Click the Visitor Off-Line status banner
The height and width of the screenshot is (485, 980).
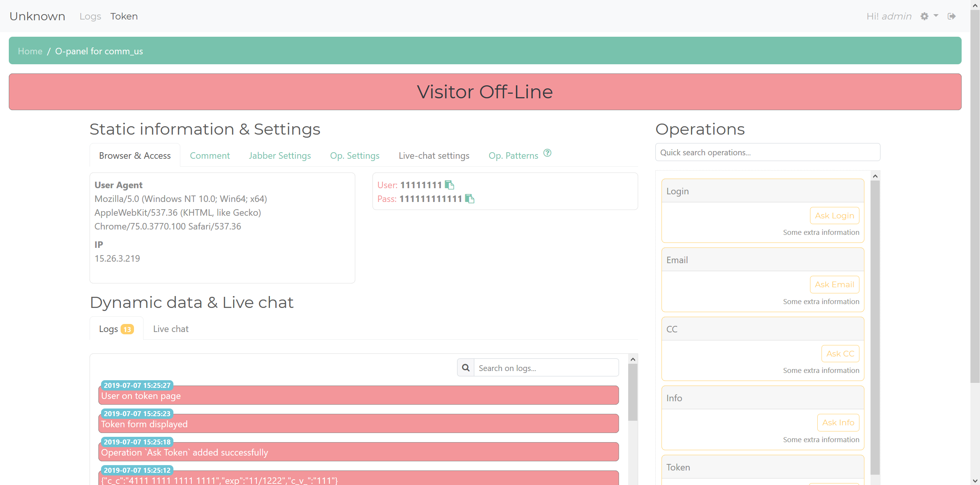485,92
